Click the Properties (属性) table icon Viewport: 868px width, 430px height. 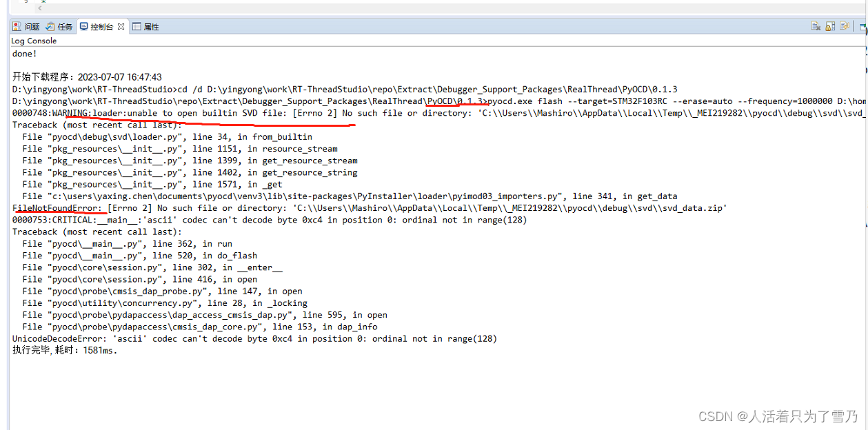(x=136, y=26)
